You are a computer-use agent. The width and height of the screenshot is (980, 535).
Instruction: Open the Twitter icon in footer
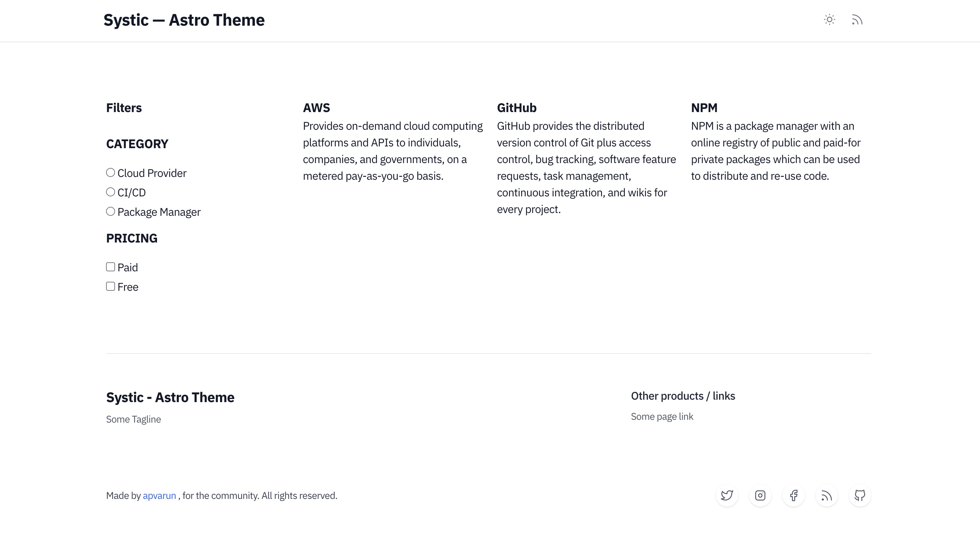point(727,495)
